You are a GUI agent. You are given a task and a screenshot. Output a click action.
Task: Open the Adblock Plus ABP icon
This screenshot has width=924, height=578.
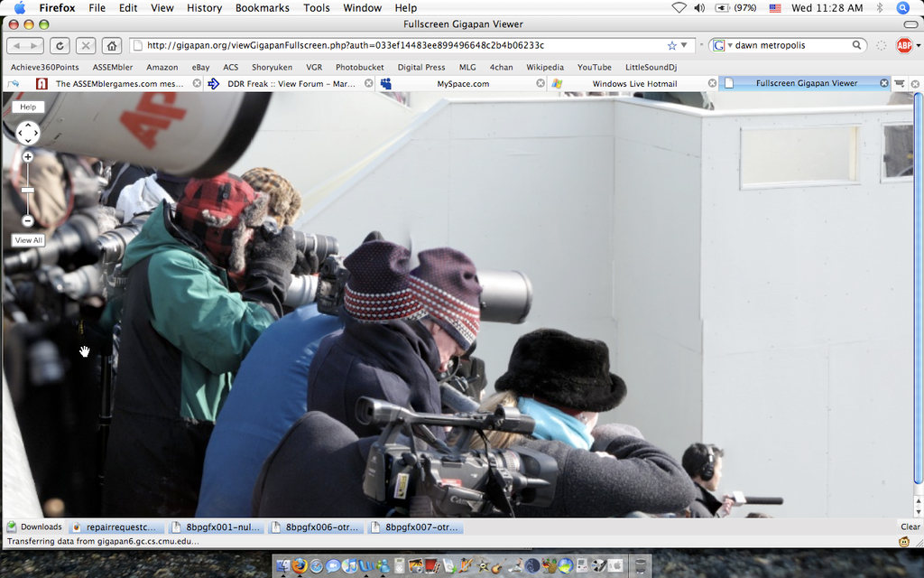(x=903, y=45)
